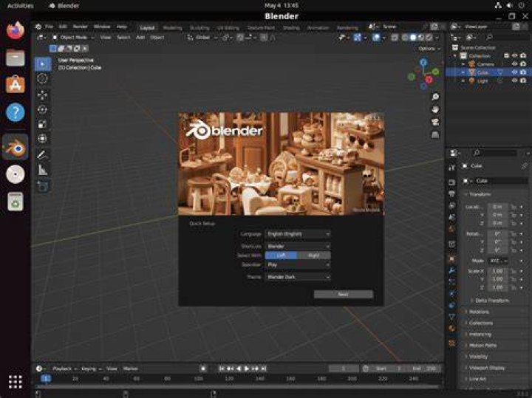Open the Theme dropdown in Quick Setup
Screen dimensions: 532x398
coord(298,277)
